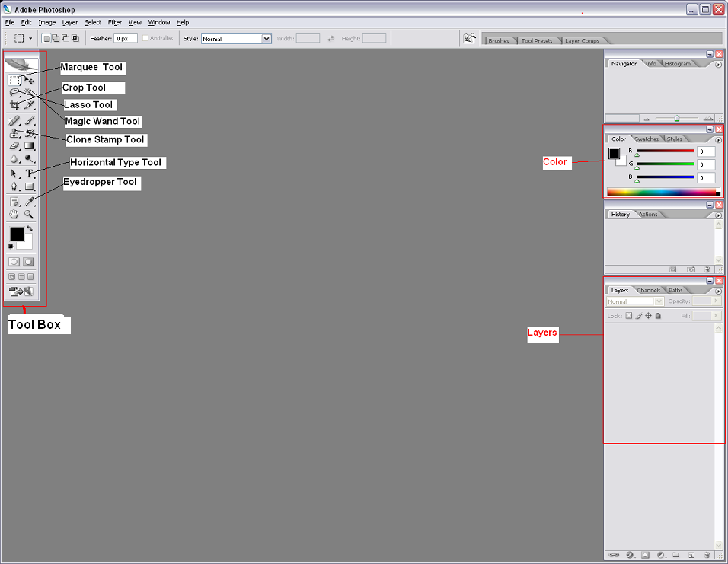Screen dimensions: 728x564
Task: Swap foreground and background colors
Action: (x=30, y=228)
